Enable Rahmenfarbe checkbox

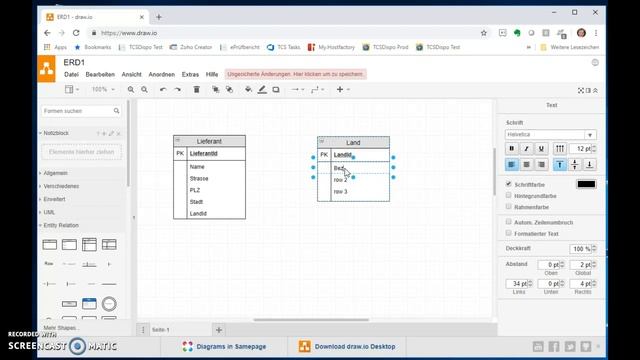[x=509, y=207]
